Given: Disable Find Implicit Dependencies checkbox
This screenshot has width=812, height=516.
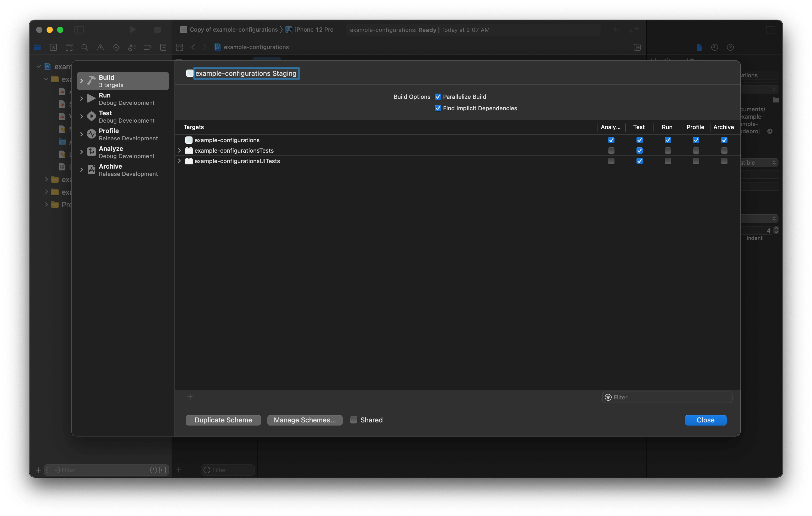Looking at the screenshot, I should [x=438, y=108].
